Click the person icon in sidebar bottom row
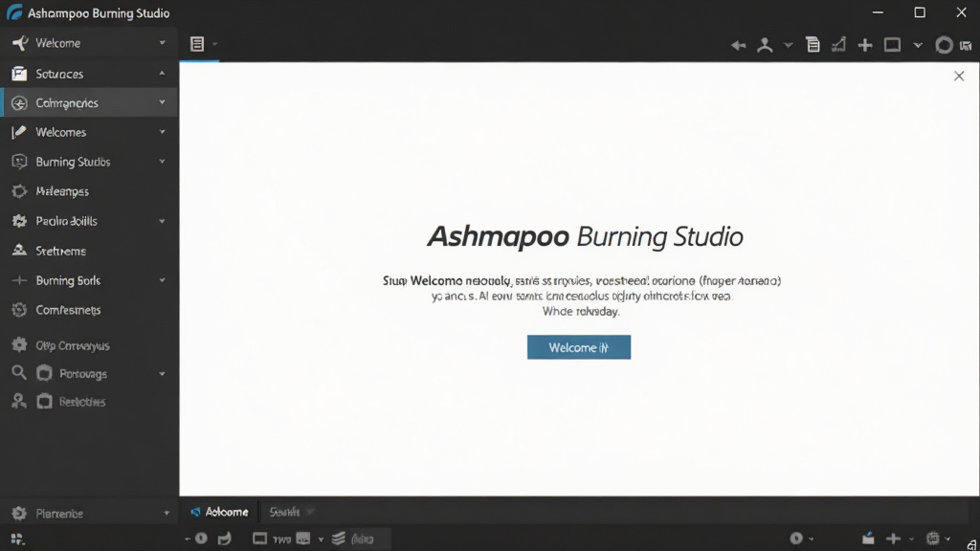Image resolution: width=980 pixels, height=551 pixels. [19, 401]
